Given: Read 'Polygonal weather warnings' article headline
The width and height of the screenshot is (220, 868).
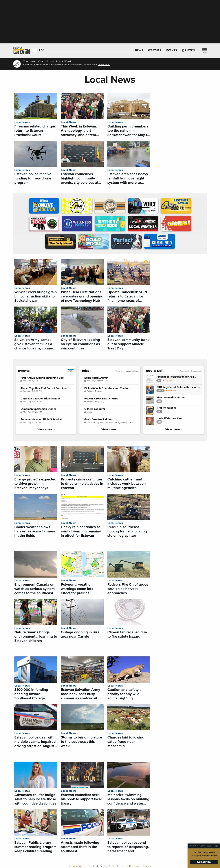Looking at the screenshot, I should point(77,589).
